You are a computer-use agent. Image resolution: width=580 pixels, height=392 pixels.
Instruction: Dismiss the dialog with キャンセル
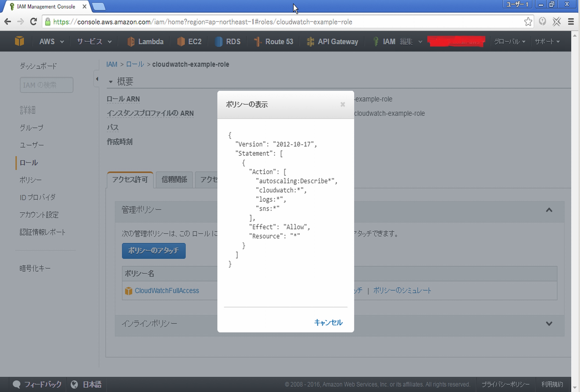328,322
